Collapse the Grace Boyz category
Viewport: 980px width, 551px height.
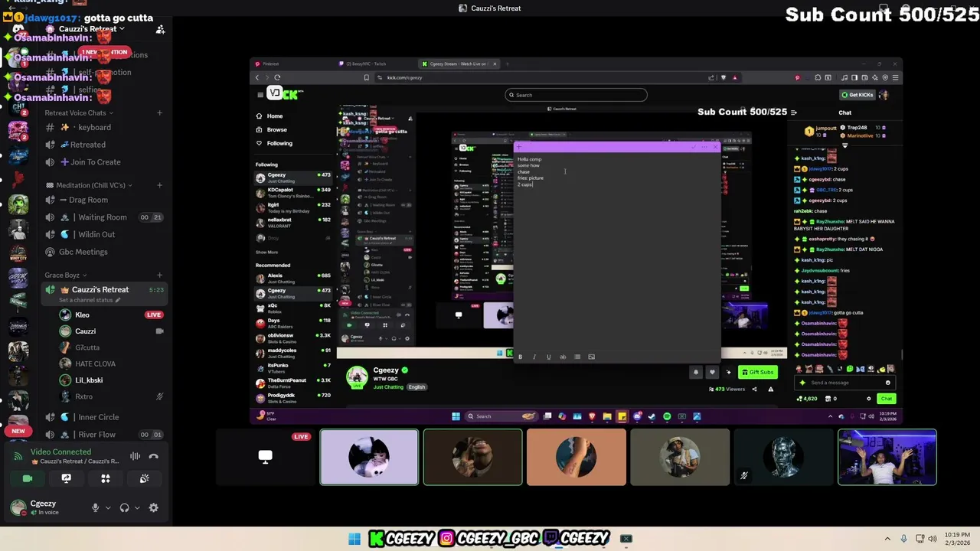(66, 275)
